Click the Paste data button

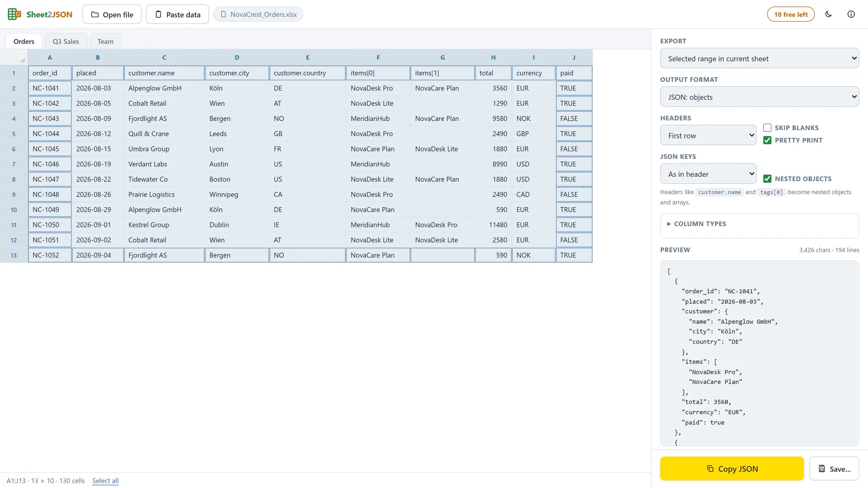click(177, 14)
